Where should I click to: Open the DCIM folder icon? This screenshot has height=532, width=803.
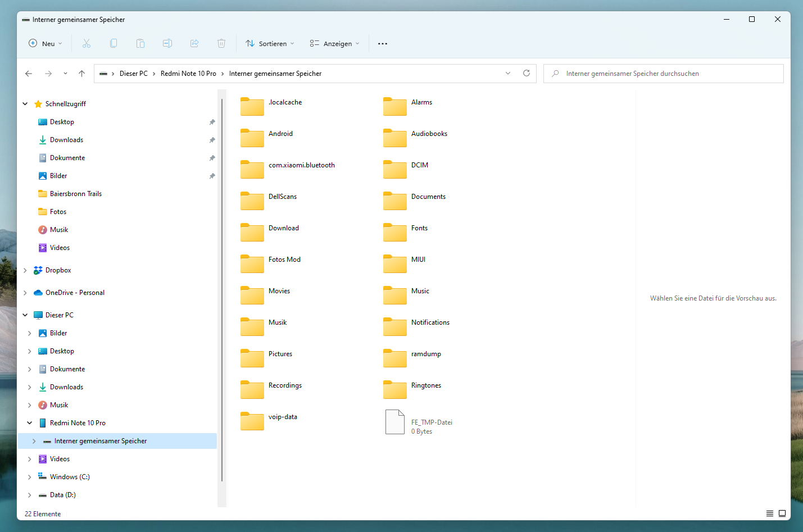coord(395,169)
